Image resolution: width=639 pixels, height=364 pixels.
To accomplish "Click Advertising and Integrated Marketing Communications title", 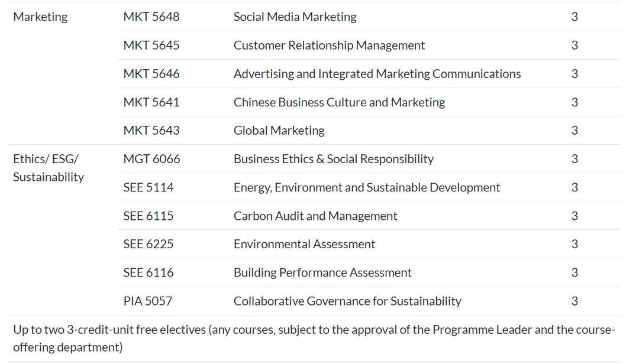I will [x=377, y=74].
